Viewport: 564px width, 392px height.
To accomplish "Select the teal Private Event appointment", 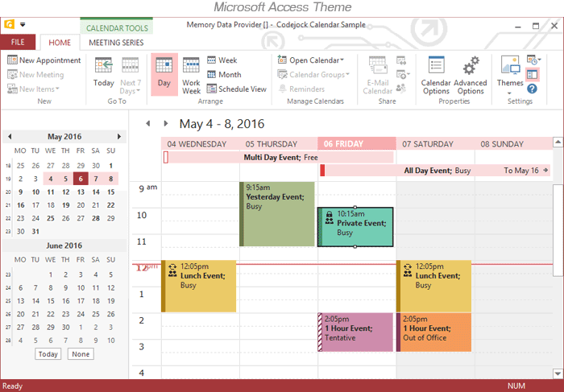I will coord(355,227).
